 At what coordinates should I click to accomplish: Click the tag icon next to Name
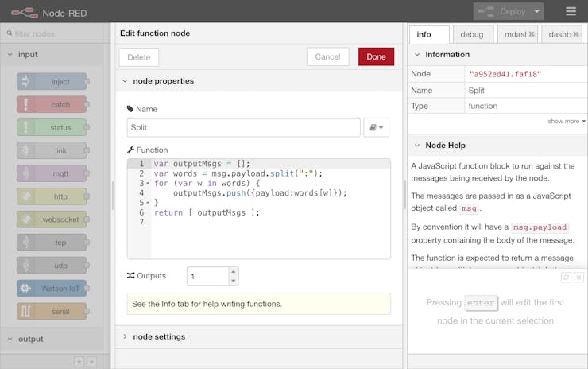point(130,109)
